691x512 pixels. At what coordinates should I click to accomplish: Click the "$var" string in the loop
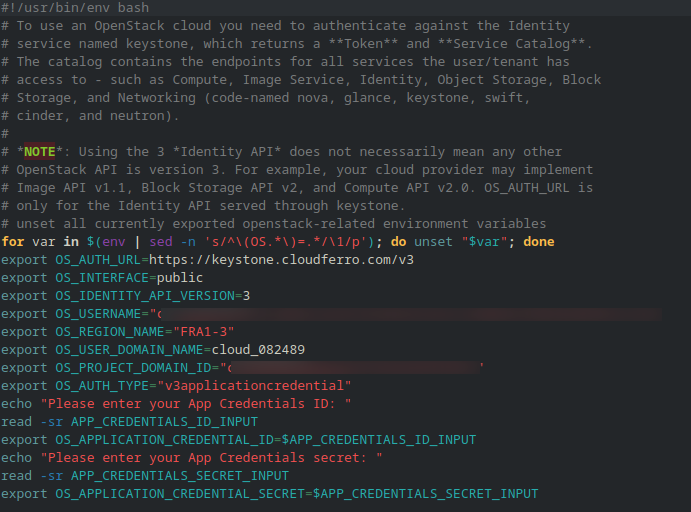tap(484, 241)
